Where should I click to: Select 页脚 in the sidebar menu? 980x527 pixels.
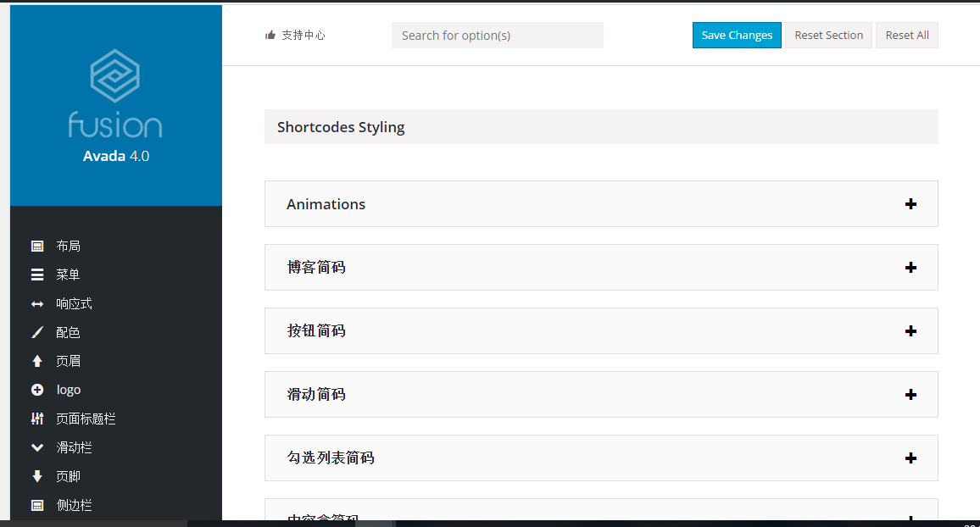68,476
